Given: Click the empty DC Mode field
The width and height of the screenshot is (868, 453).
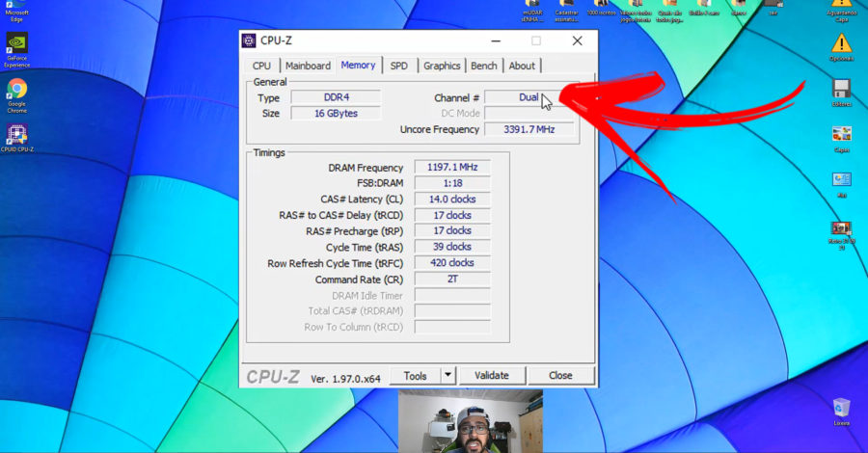Looking at the screenshot, I should tap(529, 114).
